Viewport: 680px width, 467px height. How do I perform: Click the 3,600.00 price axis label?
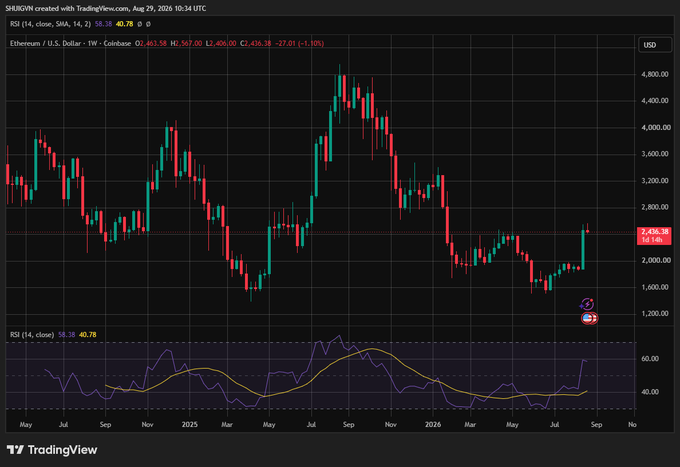654,154
